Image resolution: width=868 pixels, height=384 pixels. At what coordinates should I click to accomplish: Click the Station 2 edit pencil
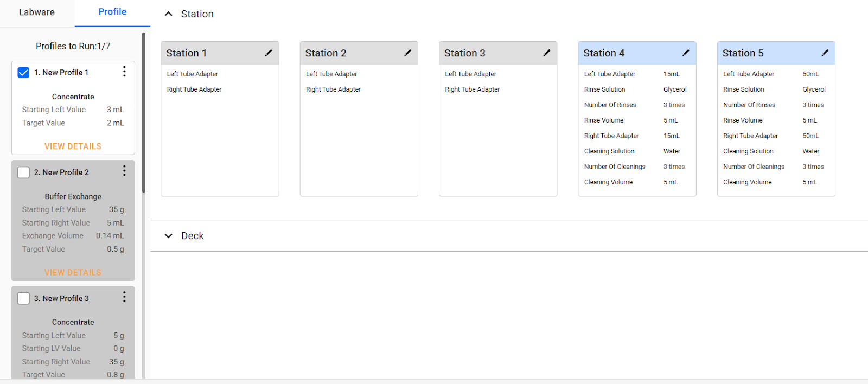point(407,53)
